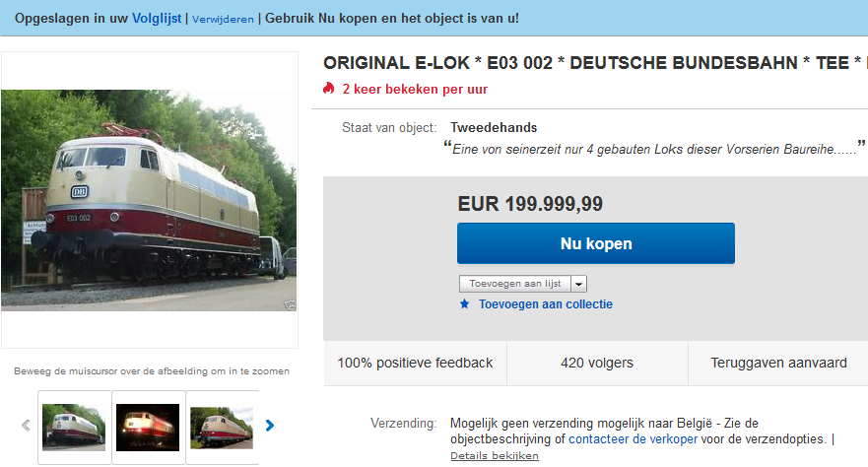
Task: Buy now with the Nu kopen button
Action: [x=596, y=243]
